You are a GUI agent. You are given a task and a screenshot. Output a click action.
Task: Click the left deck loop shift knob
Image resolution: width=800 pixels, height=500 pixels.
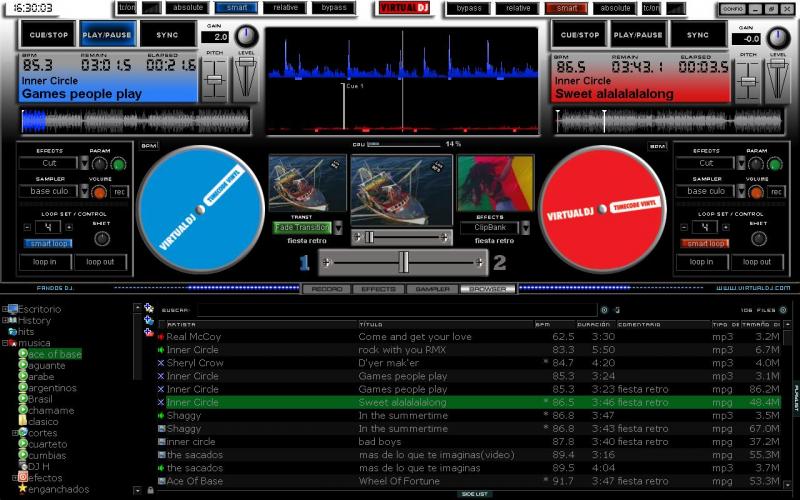click(x=102, y=238)
